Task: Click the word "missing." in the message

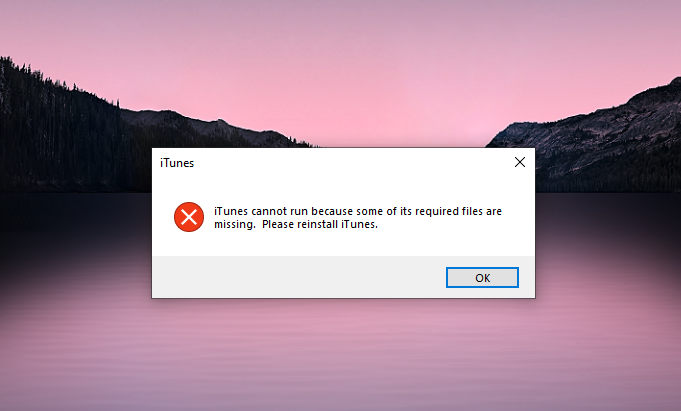Action: tap(235, 225)
